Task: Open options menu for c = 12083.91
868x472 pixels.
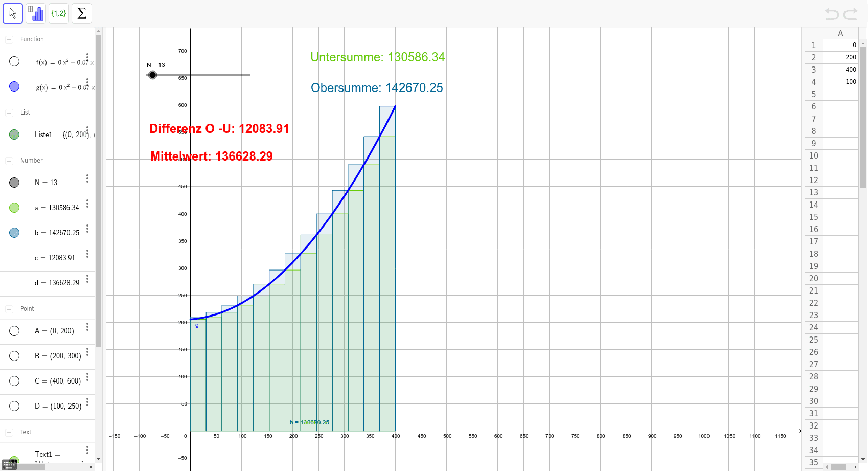Action: click(87, 254)
